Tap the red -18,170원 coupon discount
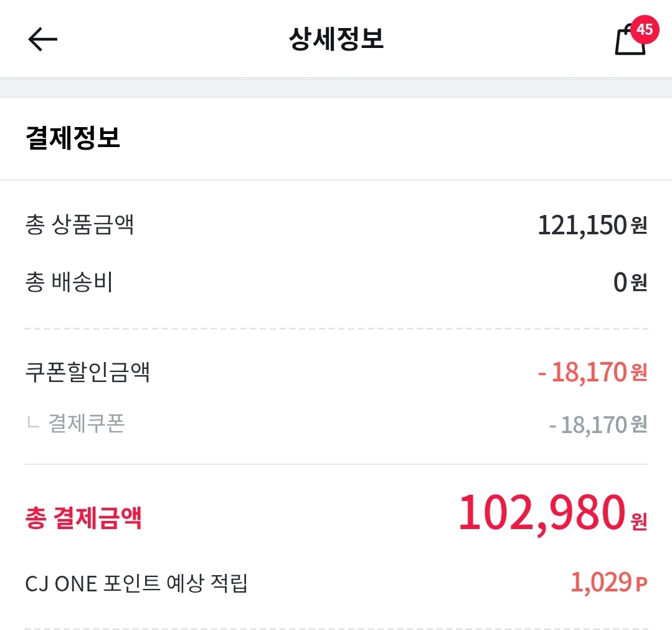The image size is (672, 630). (x=593, y=372)
